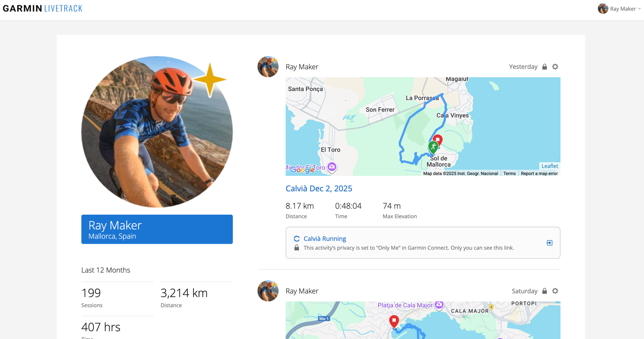This screenshot has height=339, width=644.
Task: Click the lock icon on Yesterday's activity
Action: point(545,67)
